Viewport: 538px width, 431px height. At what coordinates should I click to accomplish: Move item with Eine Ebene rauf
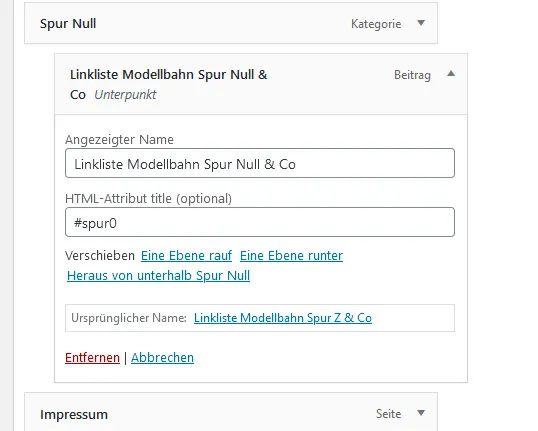tap(186, 256)
